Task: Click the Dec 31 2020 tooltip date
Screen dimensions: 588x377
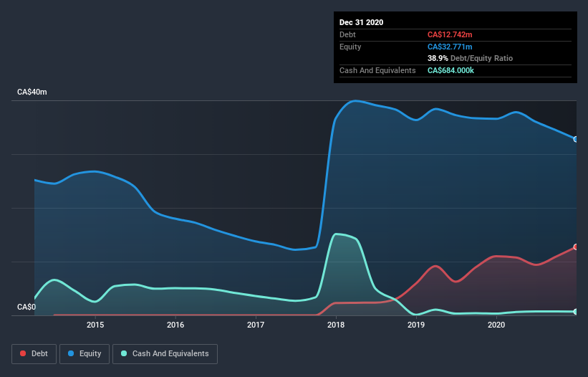Action: click(x=361, y=22)
